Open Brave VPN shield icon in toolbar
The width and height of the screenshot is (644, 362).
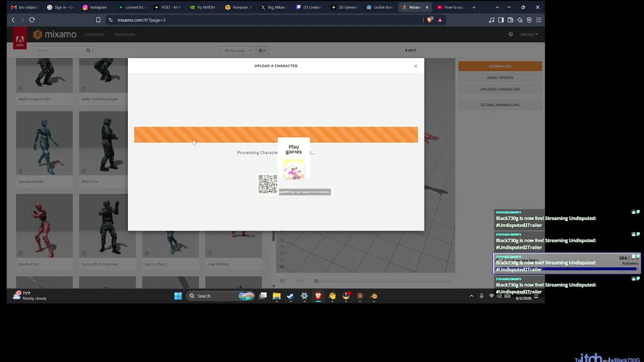click(529, 20)
